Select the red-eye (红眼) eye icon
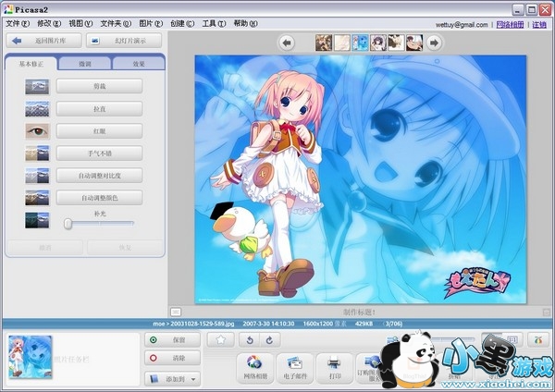This screenshot has height=392, width=555. (x=37, y=131)
